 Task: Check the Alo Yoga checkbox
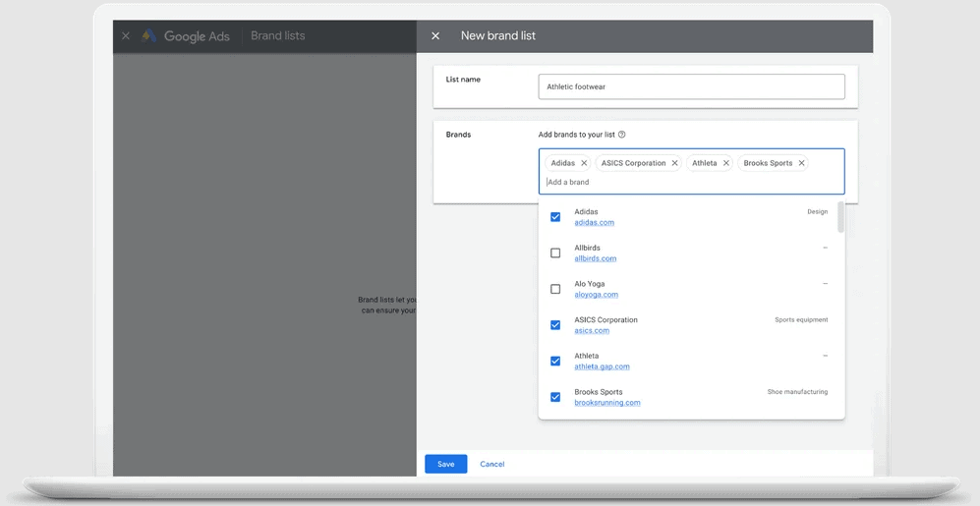(x=555, y=289)
